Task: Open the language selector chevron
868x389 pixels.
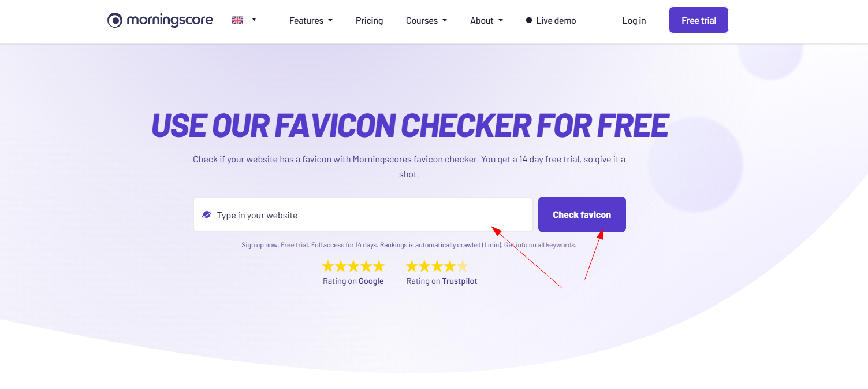Action: coord(254,20)
